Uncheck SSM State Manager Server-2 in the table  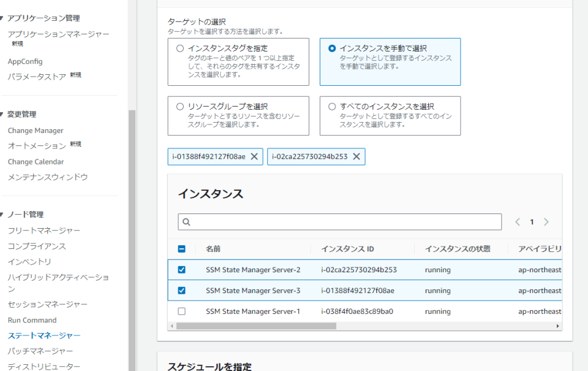[181, 269]
